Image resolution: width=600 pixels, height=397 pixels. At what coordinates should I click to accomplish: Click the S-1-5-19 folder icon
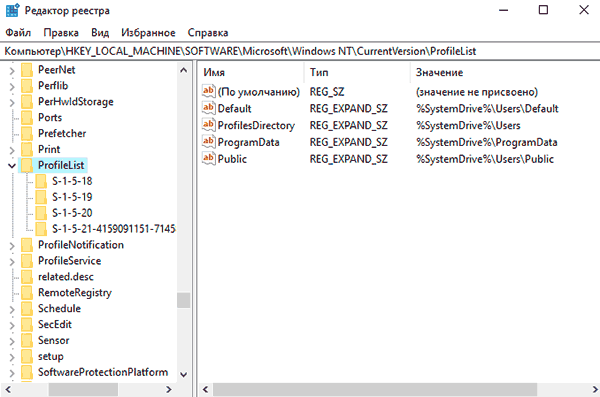click(41, 197)
